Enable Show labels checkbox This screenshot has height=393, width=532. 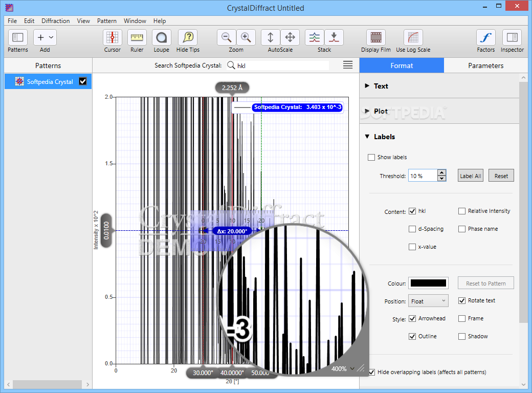click(371, 157)
